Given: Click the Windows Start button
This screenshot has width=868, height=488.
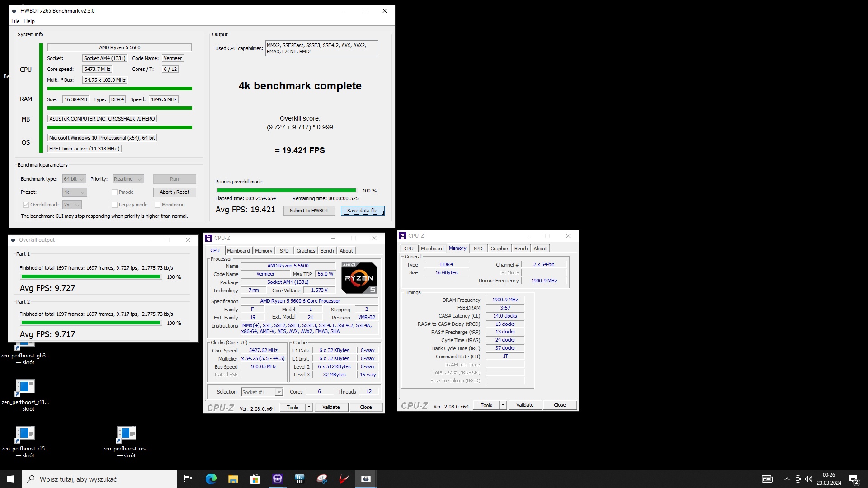Looking at the screenshot, I should (x=11, y=479).
